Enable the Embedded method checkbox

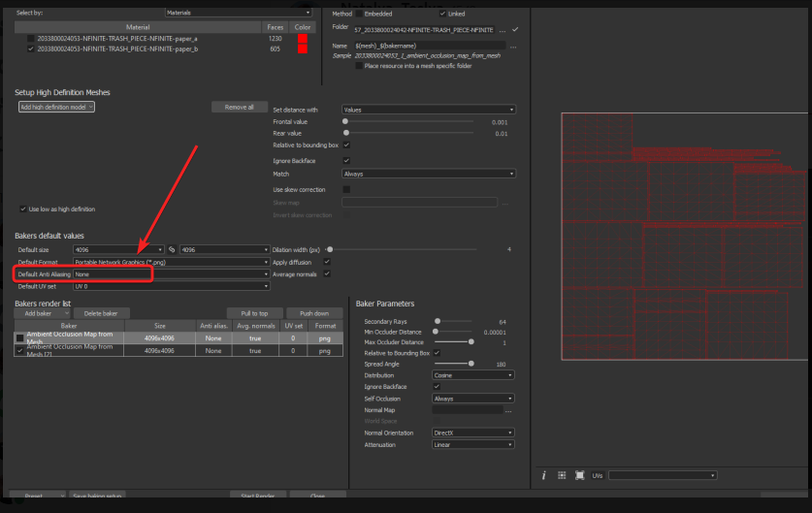pyautogui.click(x=359, y=14)
